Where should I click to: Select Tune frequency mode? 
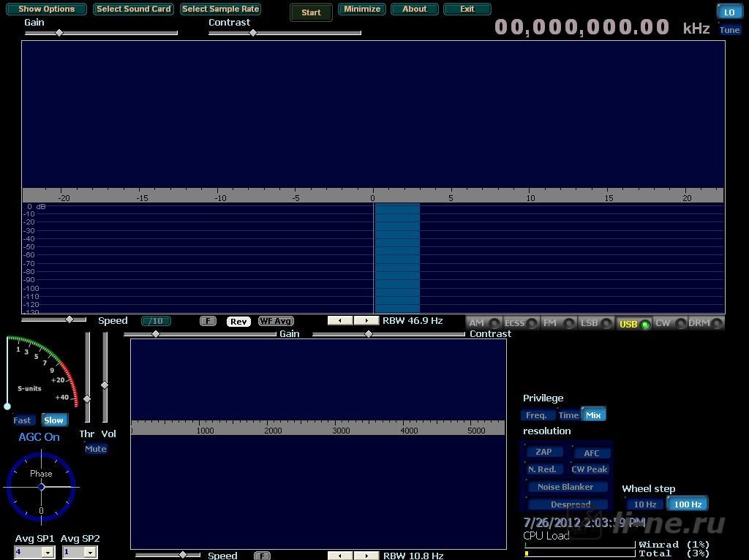pyautogui.click(x=729, y=30)
